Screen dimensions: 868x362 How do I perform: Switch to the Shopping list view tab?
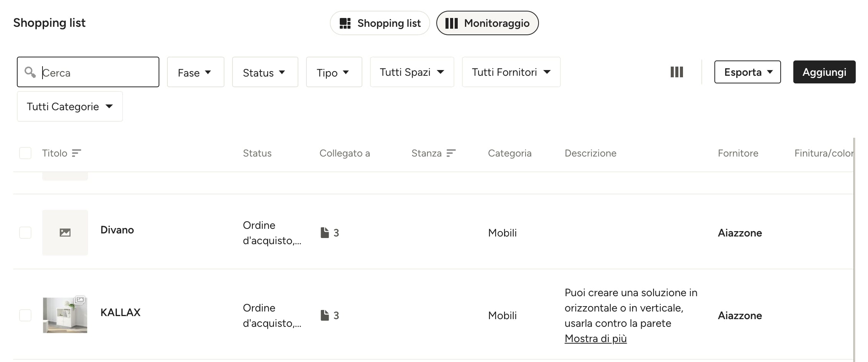point(380,23)
